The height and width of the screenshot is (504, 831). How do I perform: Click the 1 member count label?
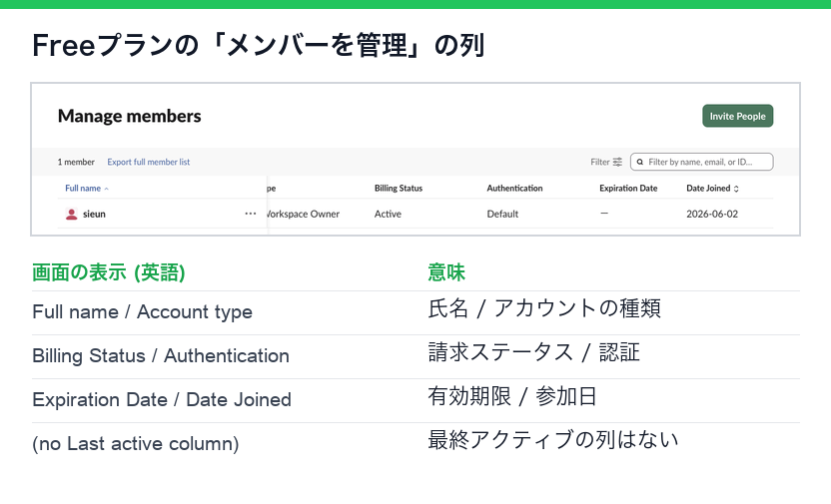click(x=76, y=162)
